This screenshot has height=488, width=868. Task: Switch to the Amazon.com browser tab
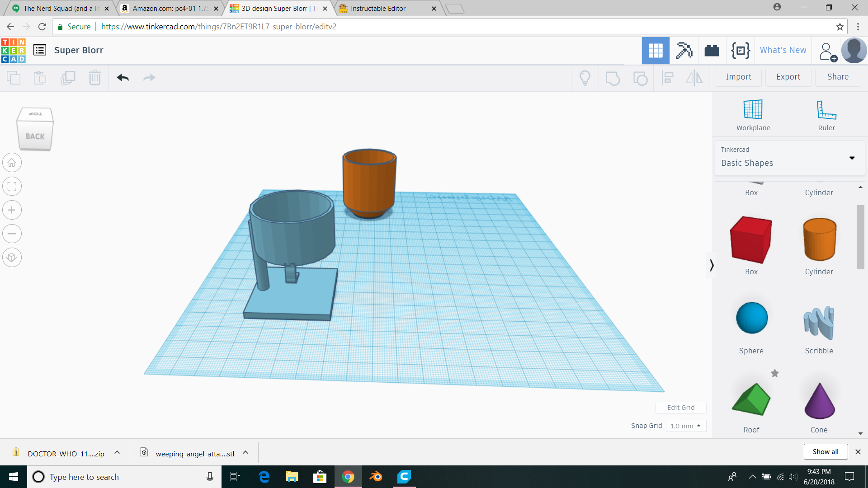(170, 8)
